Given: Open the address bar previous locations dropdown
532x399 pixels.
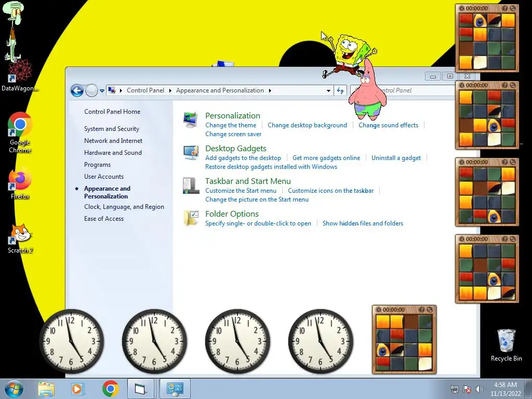Looking at the screenshot, I should pyautogui.click(x=328, y=90).
